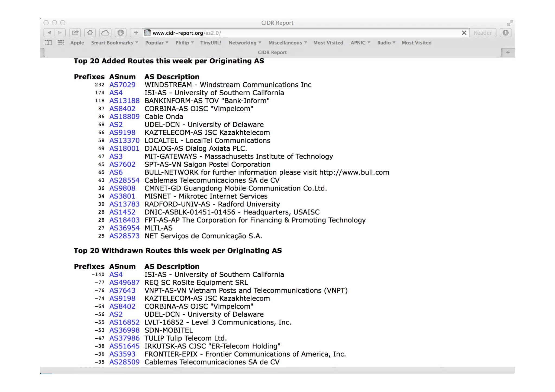Select the CIDR Report tab
Screen dimensions: 555x392
click(272, 52)
